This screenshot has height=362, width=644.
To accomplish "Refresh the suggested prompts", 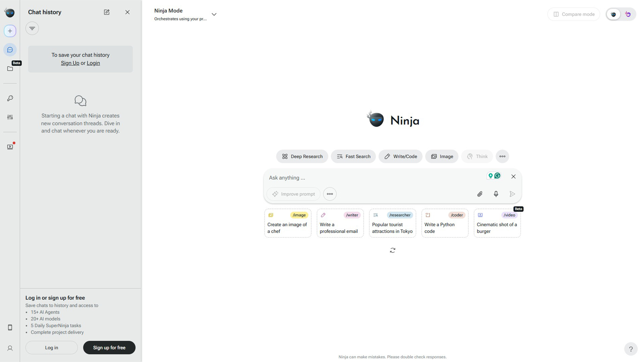I will [392, 250].
